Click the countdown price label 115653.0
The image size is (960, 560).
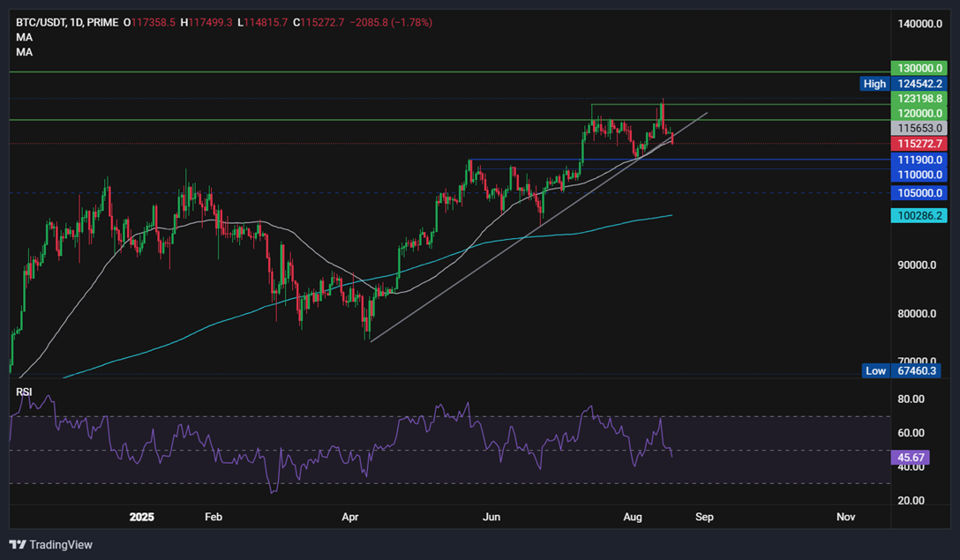(918, 129)
